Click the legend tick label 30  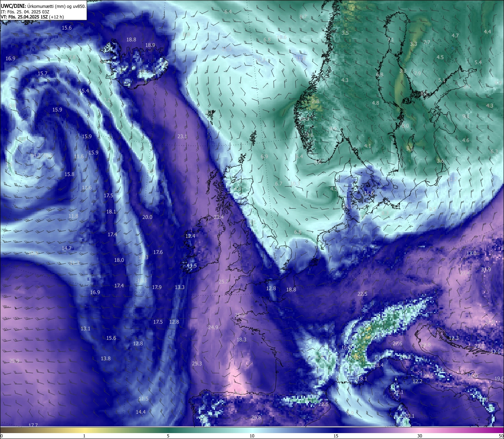420,436
